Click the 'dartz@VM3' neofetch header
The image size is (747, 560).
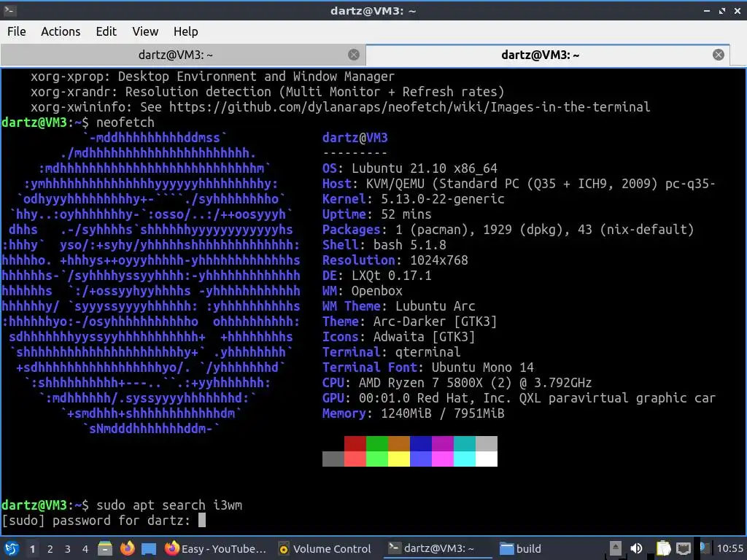point(355,138)
